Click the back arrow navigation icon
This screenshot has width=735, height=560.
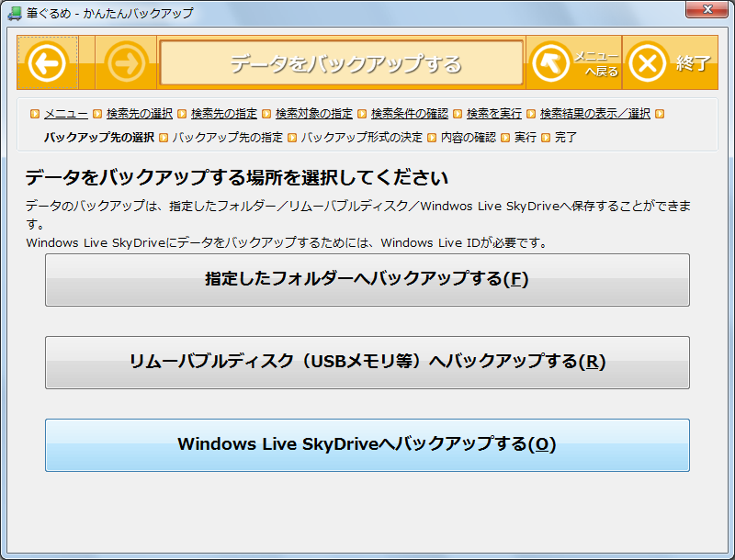point(47,63)
